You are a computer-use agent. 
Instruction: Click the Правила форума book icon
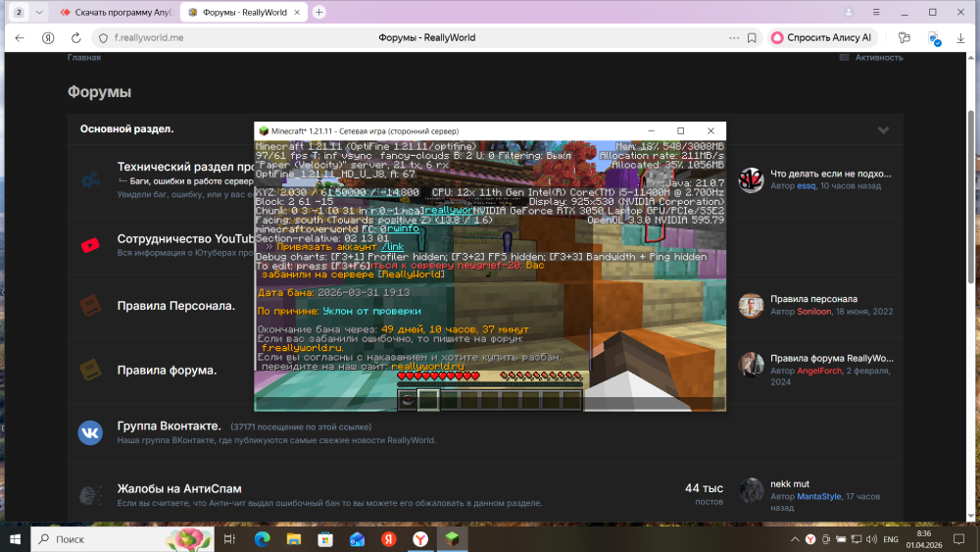click(90, 370)
